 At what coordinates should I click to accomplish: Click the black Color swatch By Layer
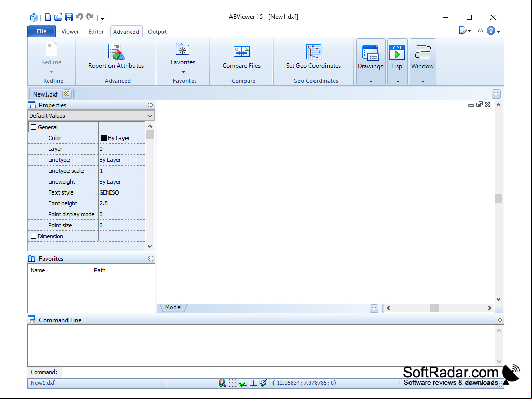point(104,137)
